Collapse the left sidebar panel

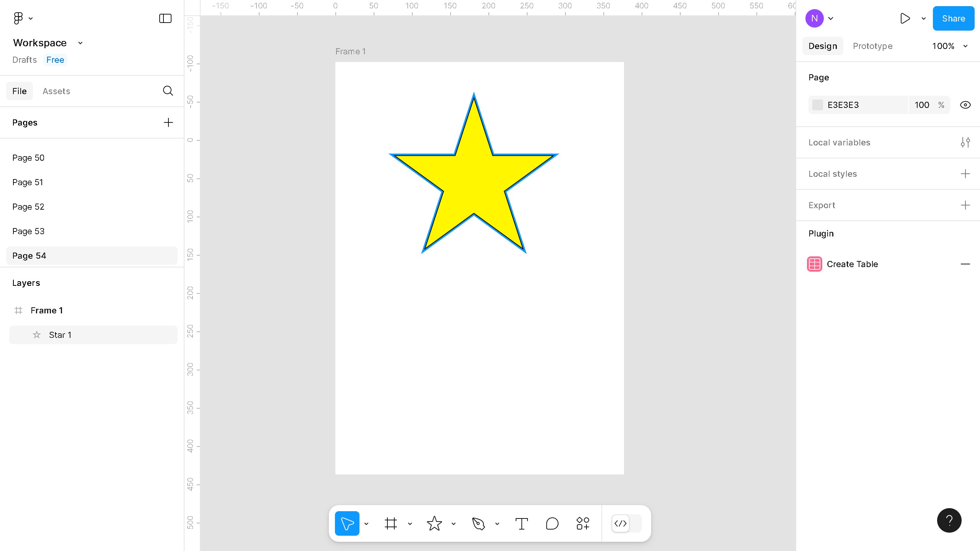[x=165, y=18]
